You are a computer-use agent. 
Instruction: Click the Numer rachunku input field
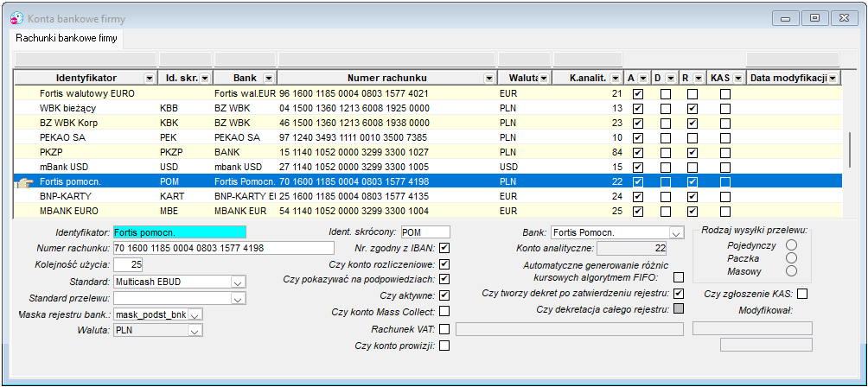coord(224,248)
